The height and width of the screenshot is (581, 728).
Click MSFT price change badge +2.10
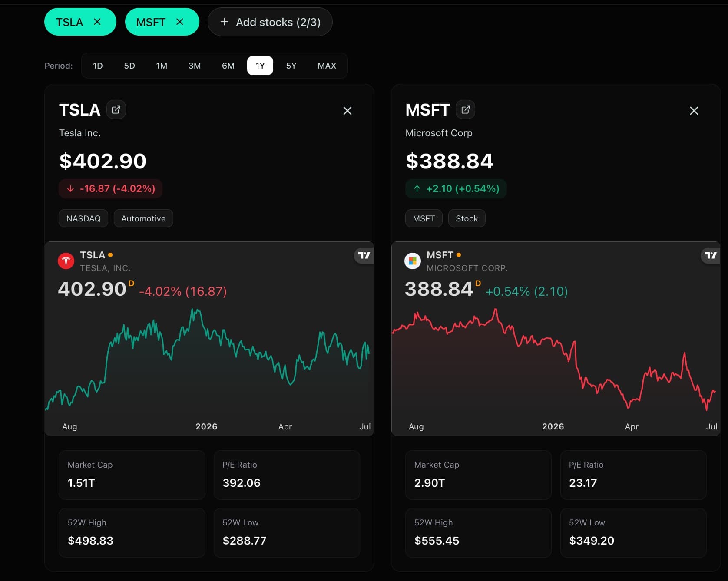(456, 188)
